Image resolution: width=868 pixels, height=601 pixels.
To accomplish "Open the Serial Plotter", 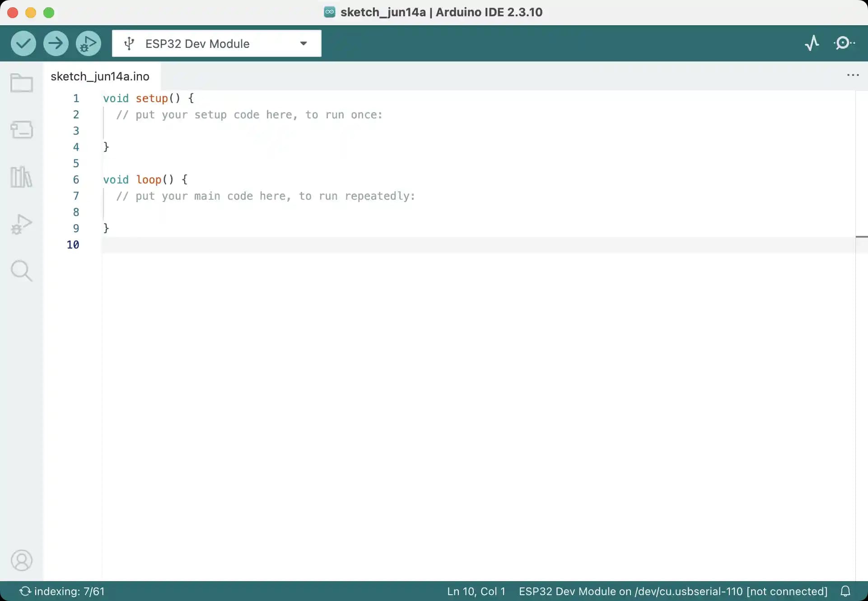I will [812, 43].
